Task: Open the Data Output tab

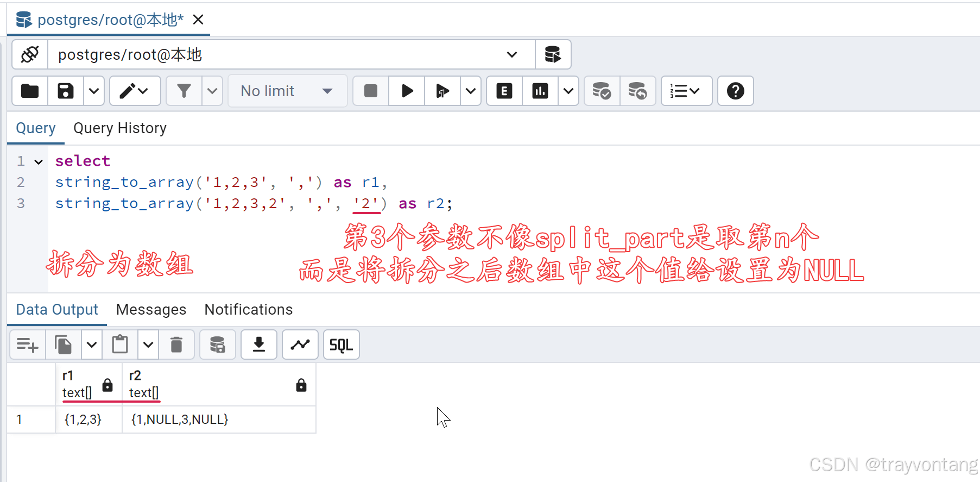Action: 57,310
